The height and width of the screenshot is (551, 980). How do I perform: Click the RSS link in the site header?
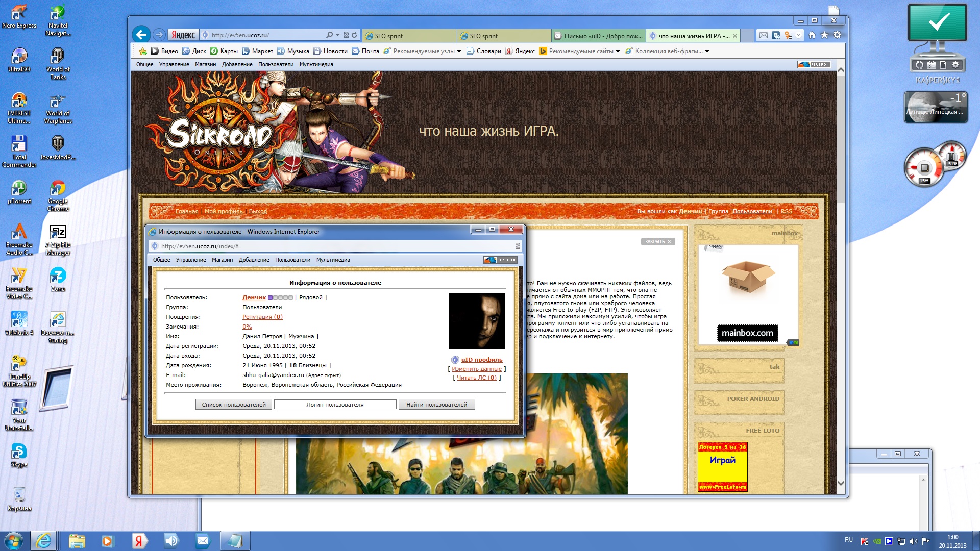tap(786, 211)
